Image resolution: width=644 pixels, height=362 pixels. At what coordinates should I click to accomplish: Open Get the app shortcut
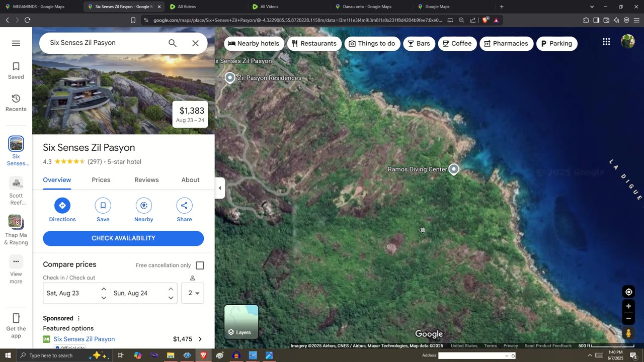point(16,325)
